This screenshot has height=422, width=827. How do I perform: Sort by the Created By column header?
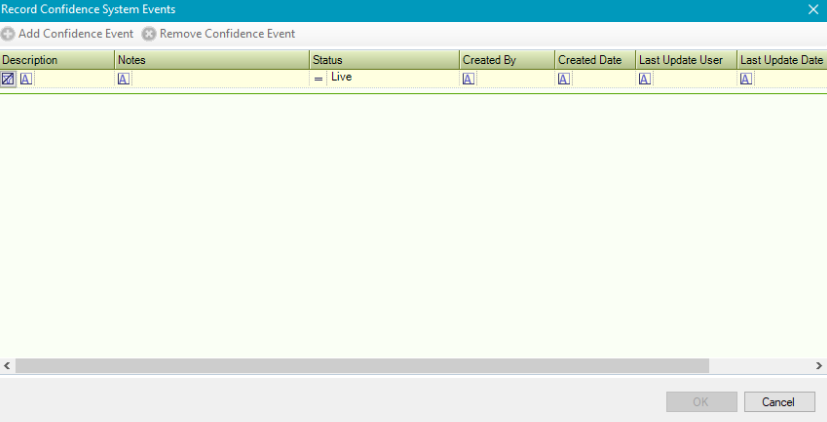tap(506, 60)
